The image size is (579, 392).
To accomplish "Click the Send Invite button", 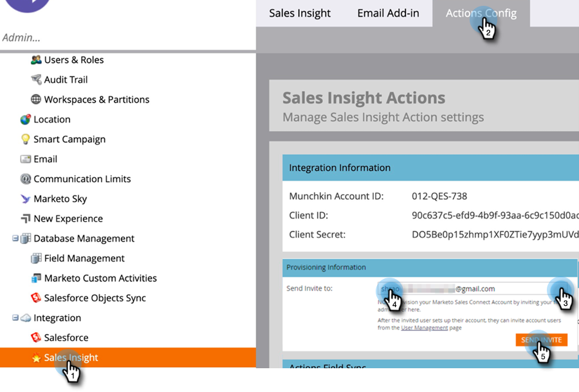I will point(541,340).
